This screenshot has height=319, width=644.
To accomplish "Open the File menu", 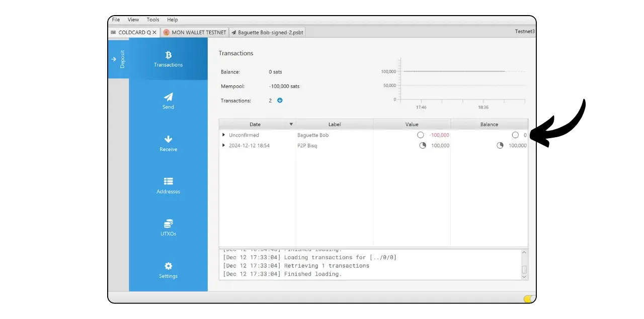I will [x=116, y=20].
